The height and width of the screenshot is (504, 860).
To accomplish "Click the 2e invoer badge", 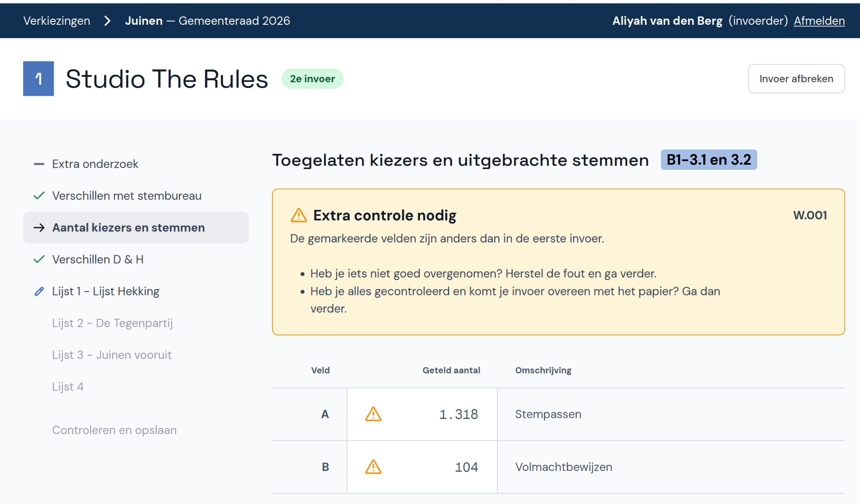I will (x=312, y=78).
